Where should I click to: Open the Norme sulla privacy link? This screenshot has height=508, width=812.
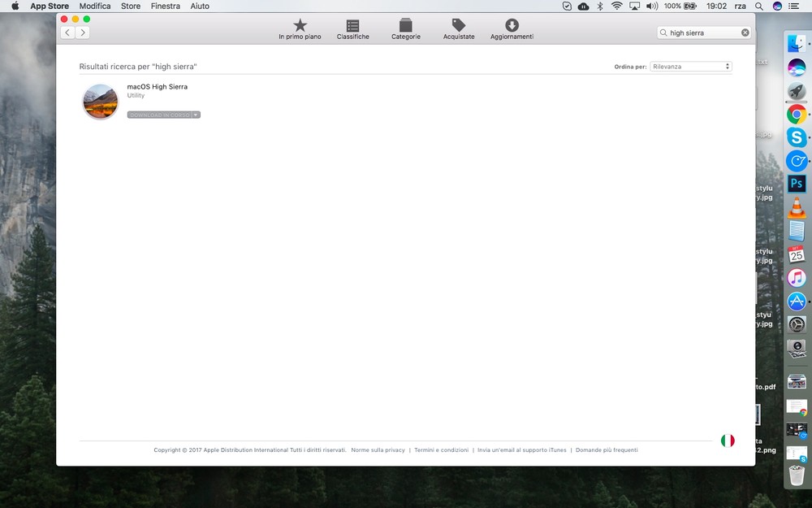pos(378,450)
